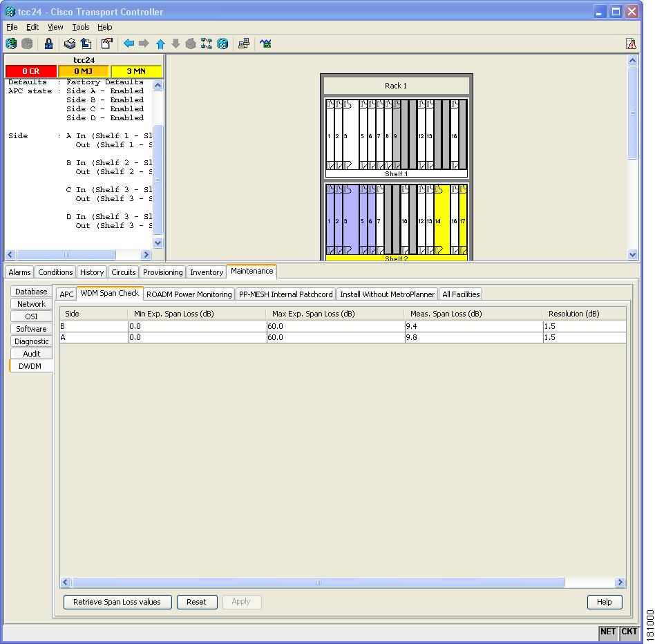Image resolution: width=655 pixels, height=644 pixels.
Task: Click the grey down arrow toolbar icon
Action: [176, 44]
